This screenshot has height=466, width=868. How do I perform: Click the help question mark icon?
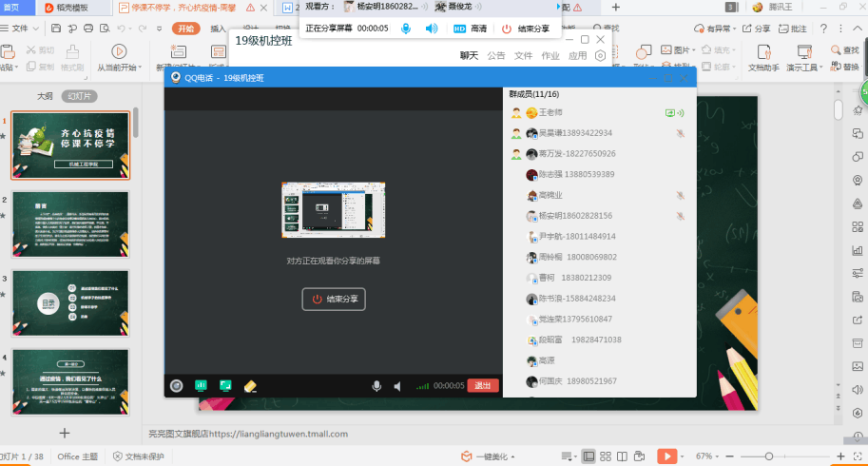click(823, 29)
